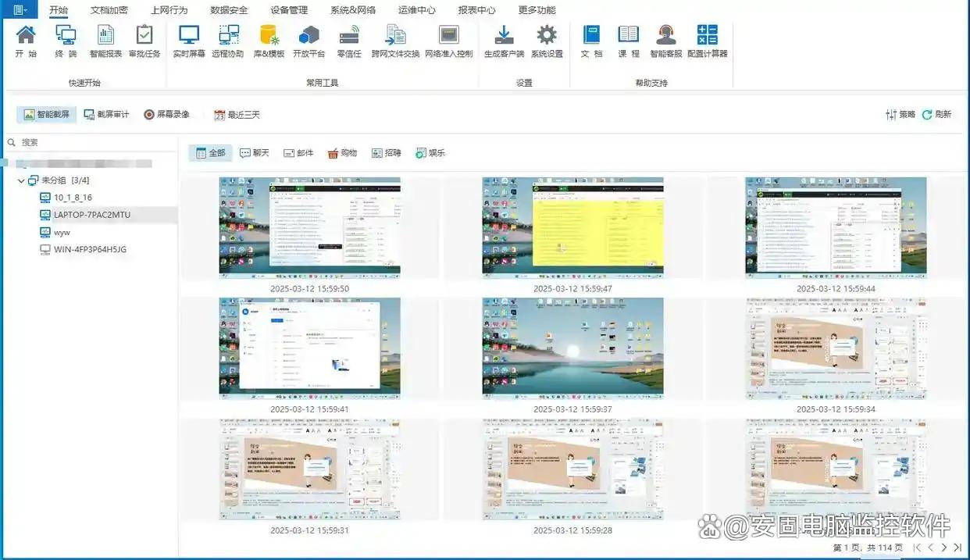Open the 文档 documentation icon
This screenshot has height=560, width=970.
(592, 41)
